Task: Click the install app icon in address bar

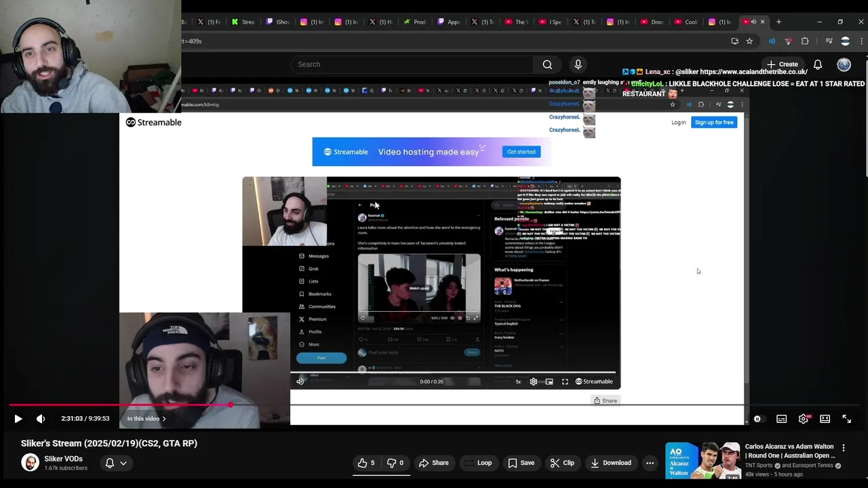Action: (734, 41)
